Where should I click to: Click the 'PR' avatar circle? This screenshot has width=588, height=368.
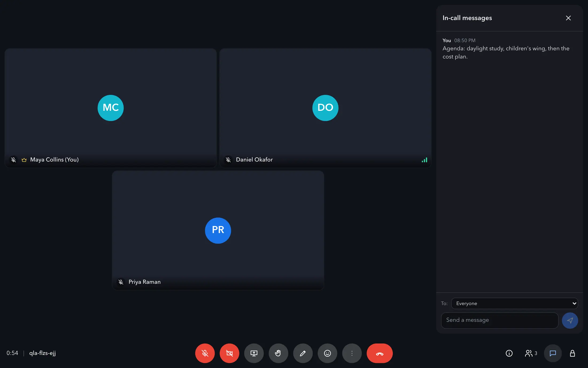pos(218,230)
